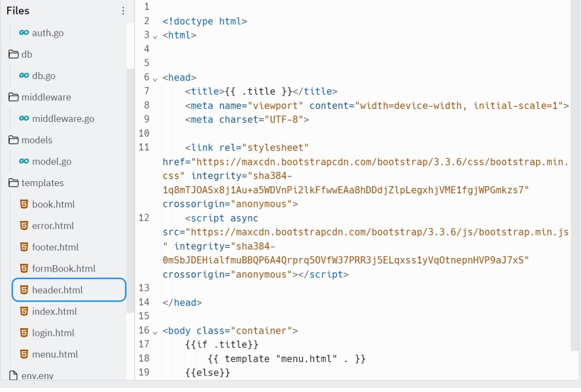
Task: Click the HTML5 icon beside book.html
Action: point(24,204)
